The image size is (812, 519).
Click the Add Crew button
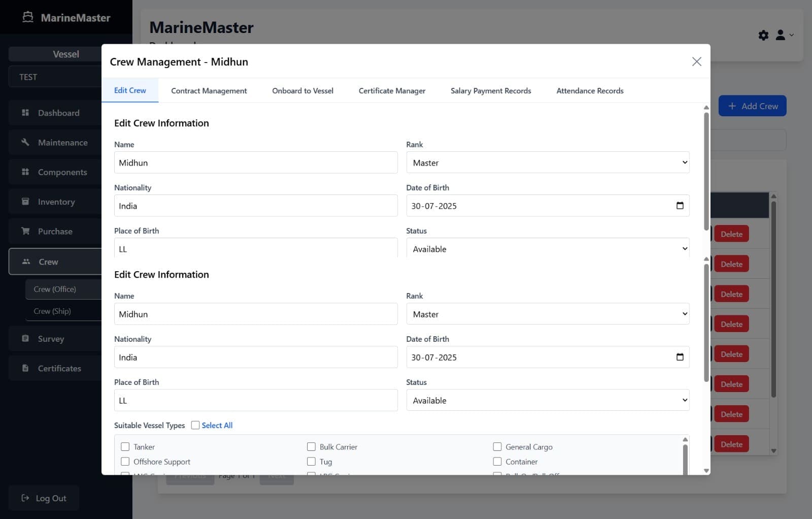click(x=752, y=106)
